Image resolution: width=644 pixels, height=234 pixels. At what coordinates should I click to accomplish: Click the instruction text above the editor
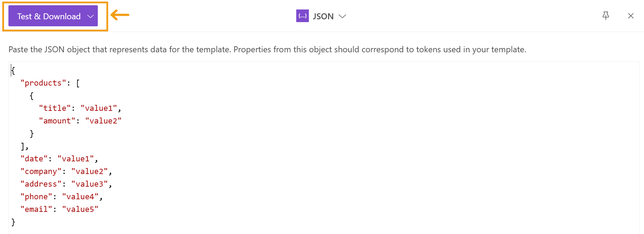tap(267, 49)
